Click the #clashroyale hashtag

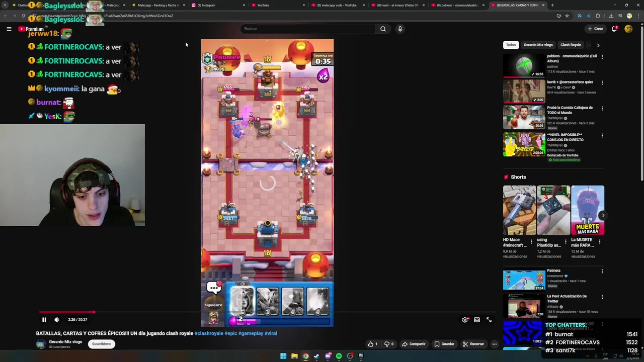[209, 333]
